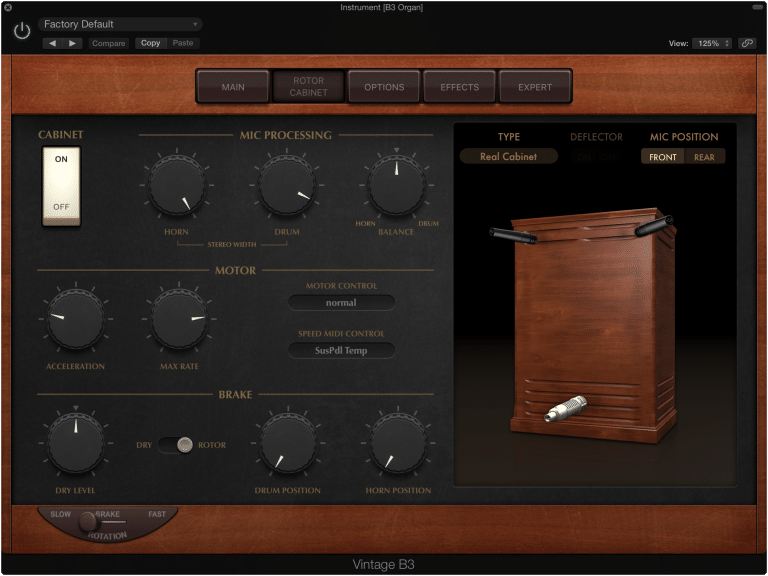Open Motor Control normal menu
Image resolution: width=768 pixels, height=576 pixels.
click(x=341, y=303)
